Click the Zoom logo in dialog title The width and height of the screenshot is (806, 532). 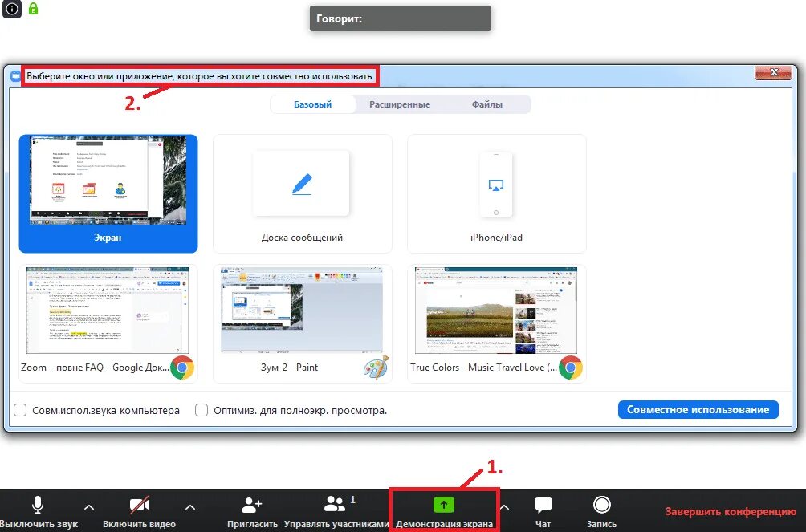[x=15, y=76]
